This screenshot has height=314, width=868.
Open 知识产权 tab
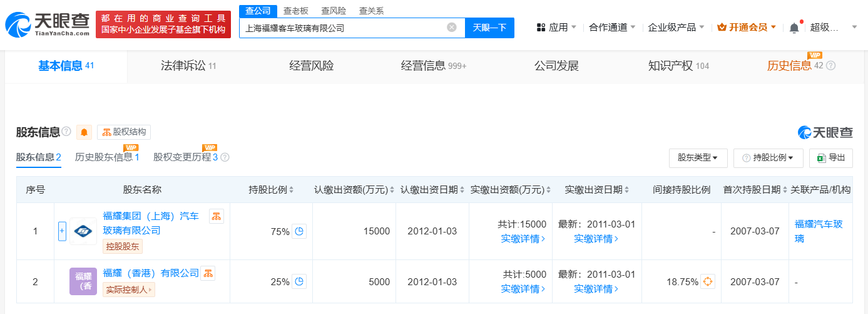(x=678, y=66)
